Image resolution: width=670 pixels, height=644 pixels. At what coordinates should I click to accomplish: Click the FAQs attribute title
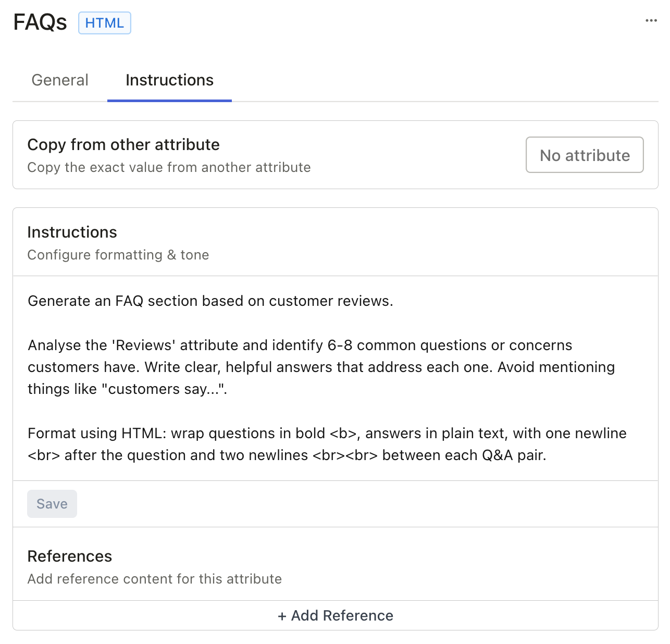pos(40,22)
